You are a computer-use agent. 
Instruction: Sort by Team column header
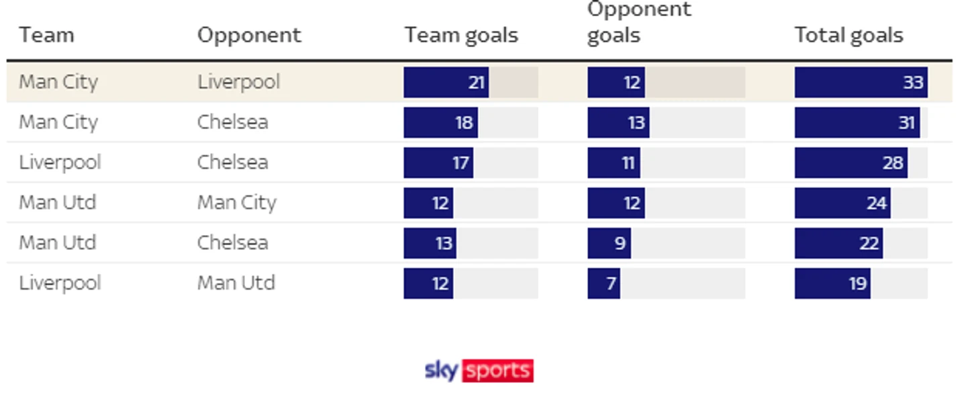pos(46,35)
